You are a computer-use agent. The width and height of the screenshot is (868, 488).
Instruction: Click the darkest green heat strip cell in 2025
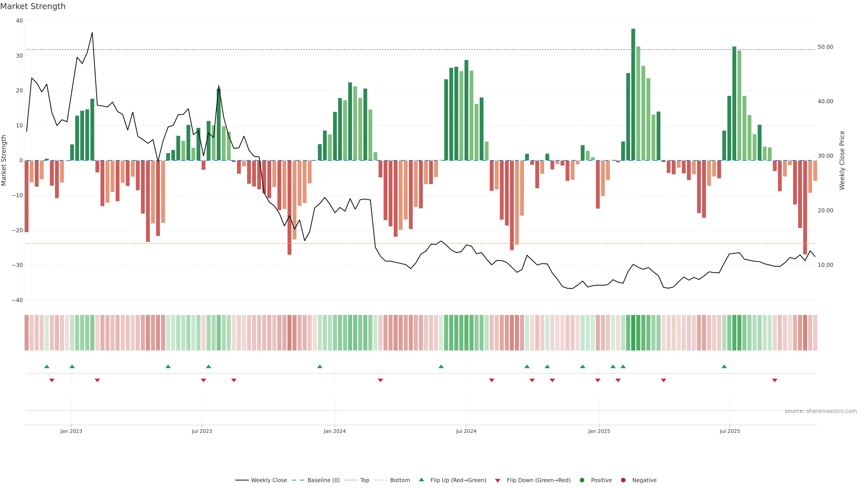633,333
